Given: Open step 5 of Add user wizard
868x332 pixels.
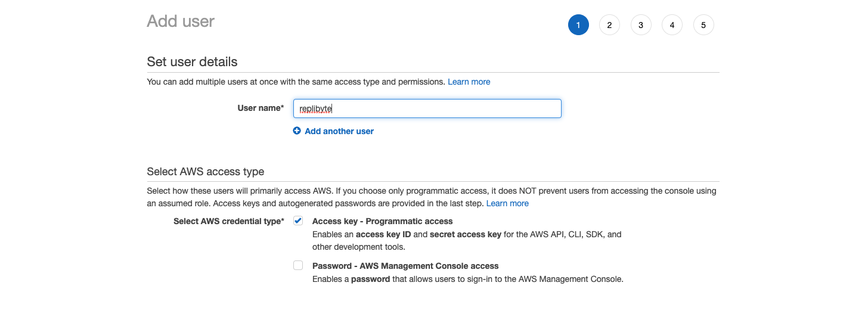Looking at the screenshot, I should pos(703,25).
